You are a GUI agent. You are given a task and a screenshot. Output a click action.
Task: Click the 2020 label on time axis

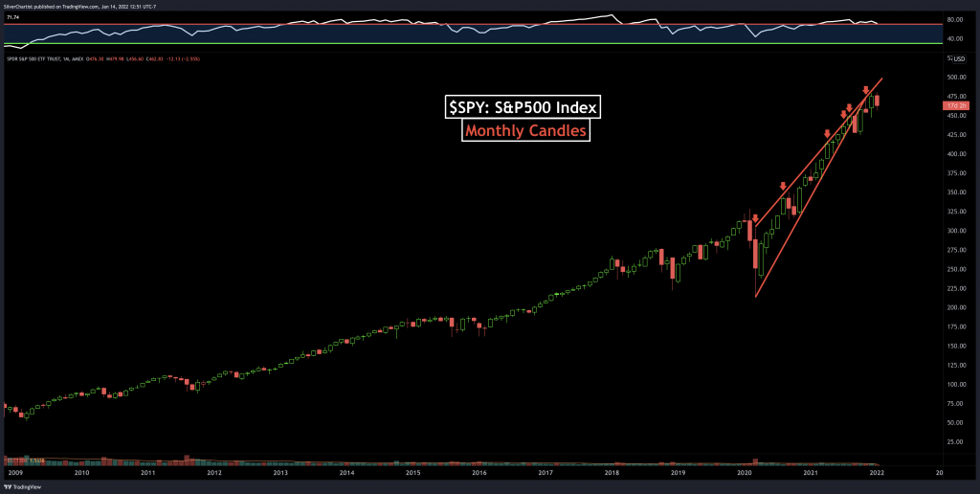click(x=745, y=473)
